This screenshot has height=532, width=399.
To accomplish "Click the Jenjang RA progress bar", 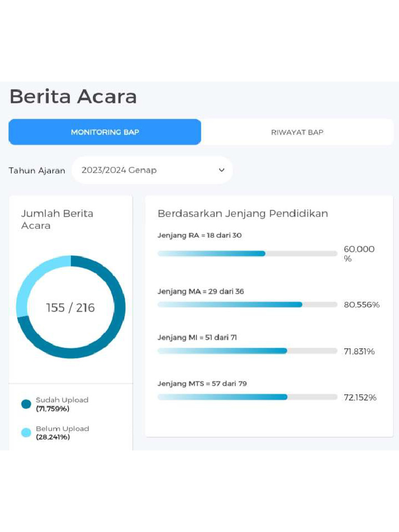I will coord(247,254).
